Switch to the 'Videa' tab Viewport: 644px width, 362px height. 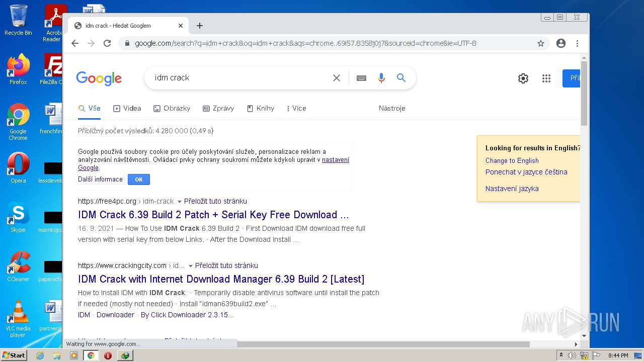[x=127, y=109]
